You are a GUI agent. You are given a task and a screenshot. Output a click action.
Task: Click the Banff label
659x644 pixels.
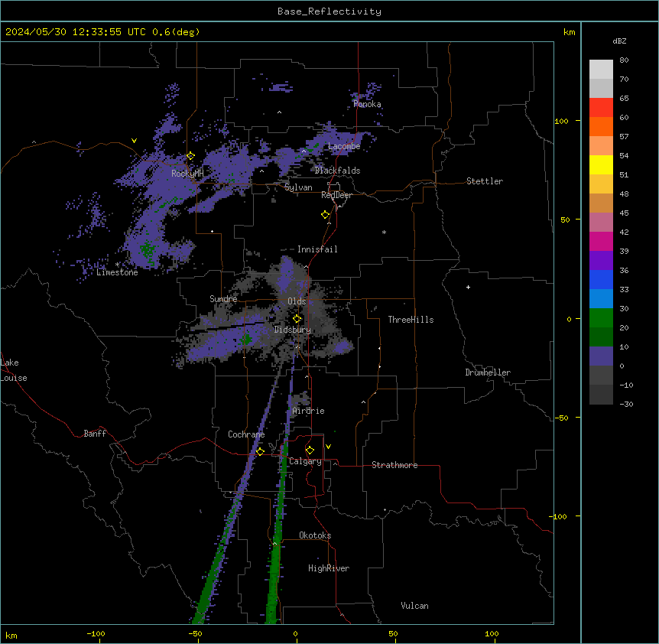pyautogui.click(x=95, y=434)
